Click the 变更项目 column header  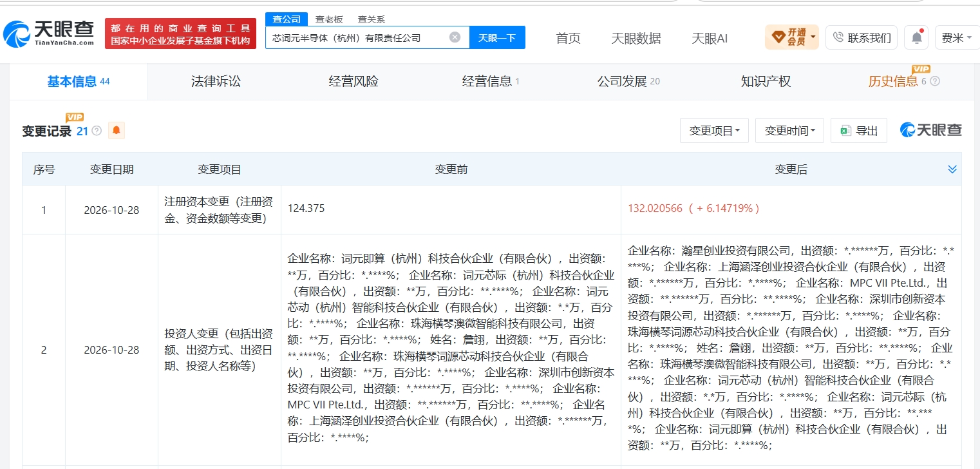point(219,169)
